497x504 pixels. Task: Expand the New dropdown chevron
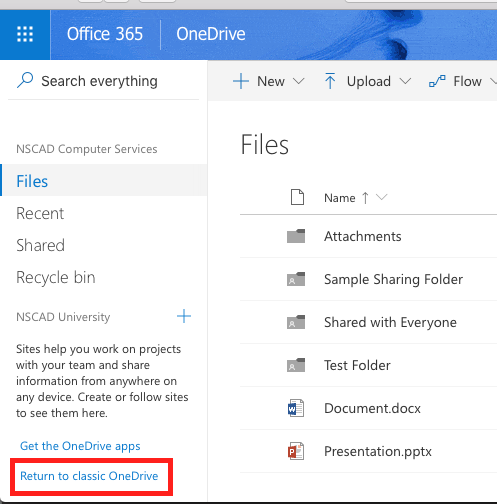tap(299, 81)
